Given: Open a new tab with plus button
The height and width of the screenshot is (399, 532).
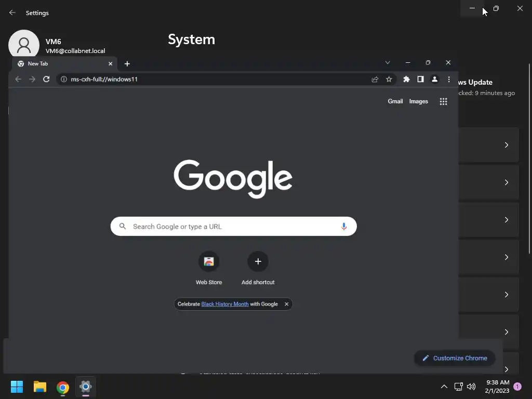Looking at the screenshot, I should [x=127, y=64].
